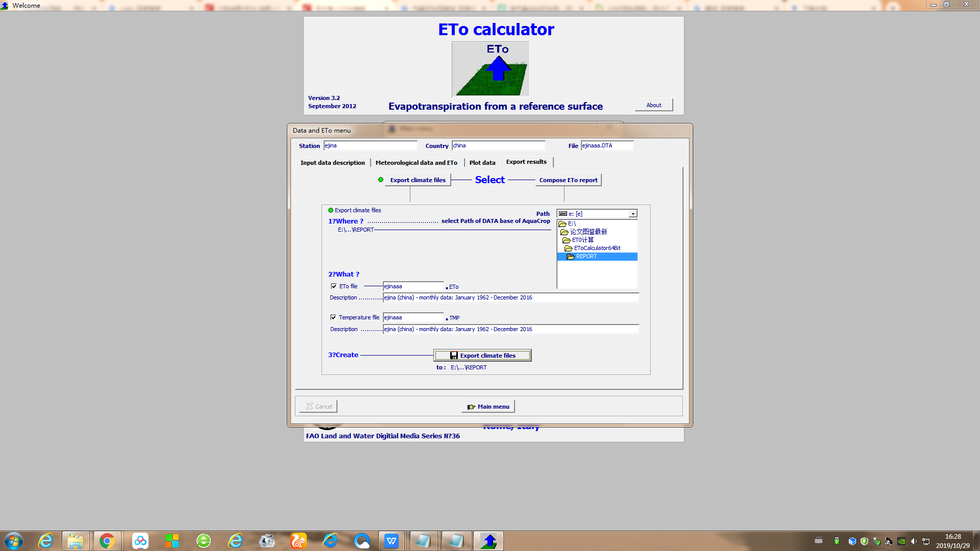Click the Main menu pointing hand button
Image resolution: width=980 pixels, height=551 pixels.
488,407
